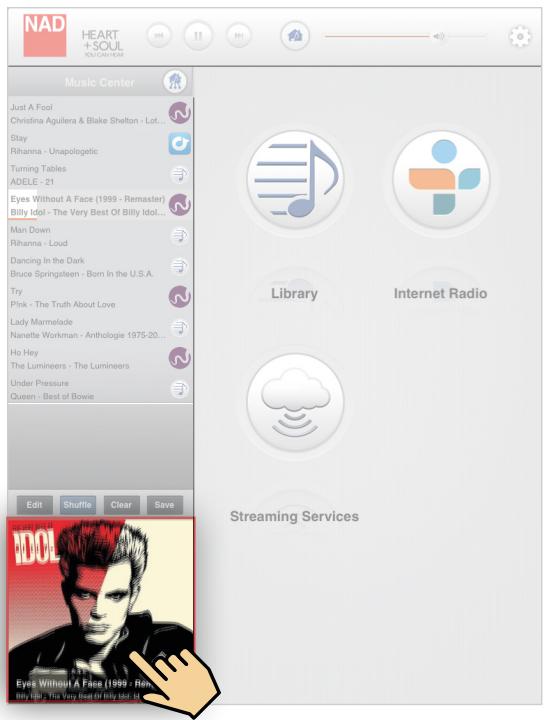
Task: Click source icon next to Ho Hey
Action: pyautogui.click(x=179, y=358)
